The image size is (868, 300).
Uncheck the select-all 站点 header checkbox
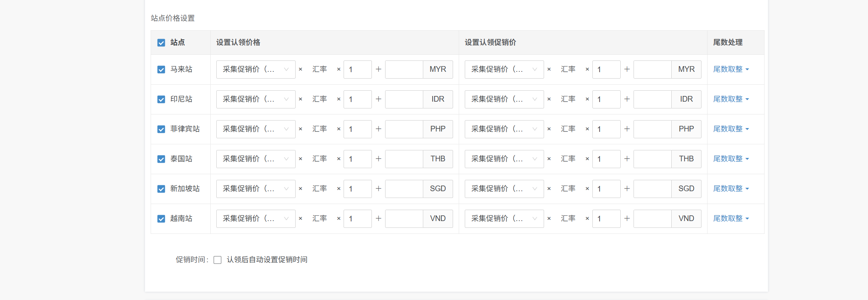(161, 43)
